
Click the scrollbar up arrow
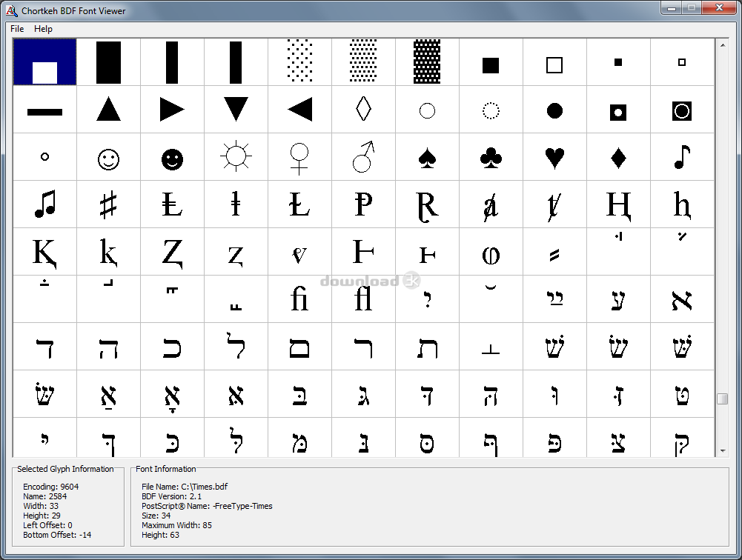(x=723, y=45)
